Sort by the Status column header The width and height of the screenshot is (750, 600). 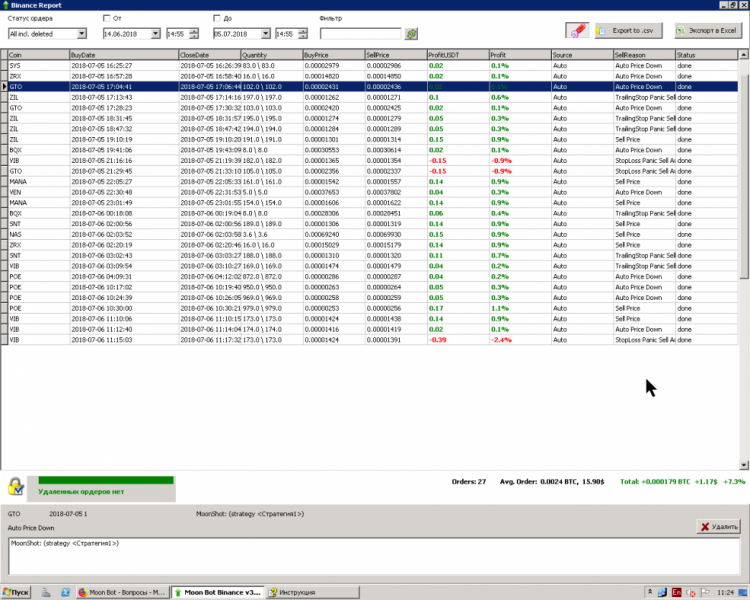pos(706,55)
